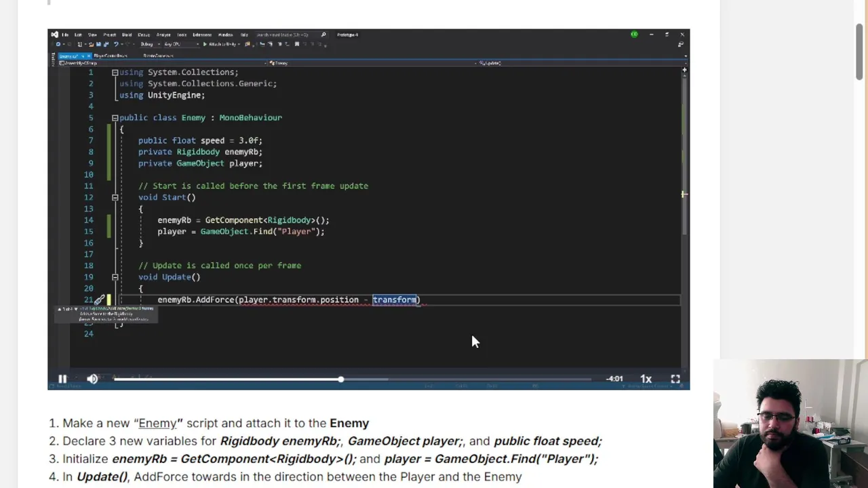Collapse the using directives block on line 1
This screenshot has width=868, height=488.
coord(115,73)
